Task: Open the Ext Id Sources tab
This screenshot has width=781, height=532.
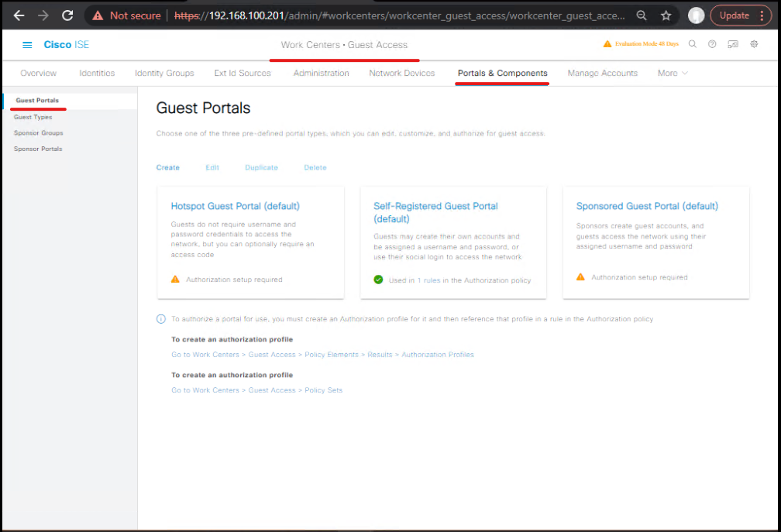Action: click(243, 73)
